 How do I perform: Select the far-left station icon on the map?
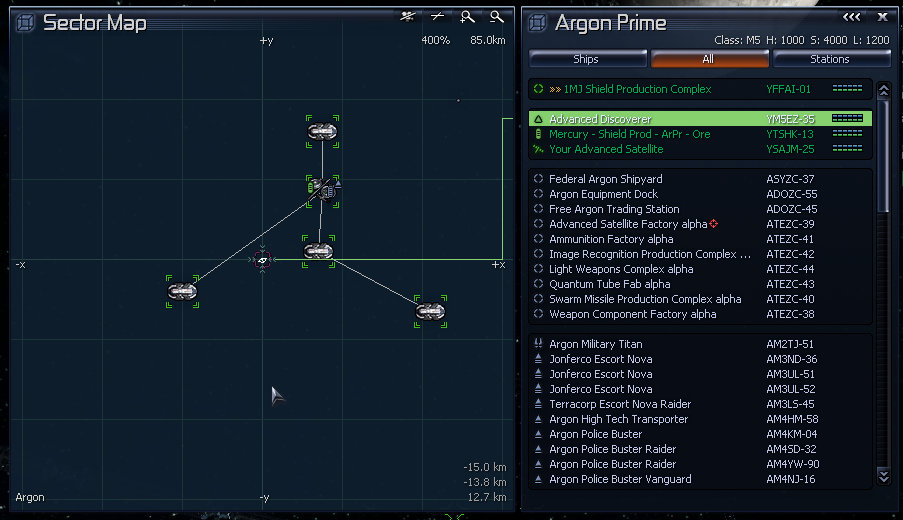pos(183,291)
